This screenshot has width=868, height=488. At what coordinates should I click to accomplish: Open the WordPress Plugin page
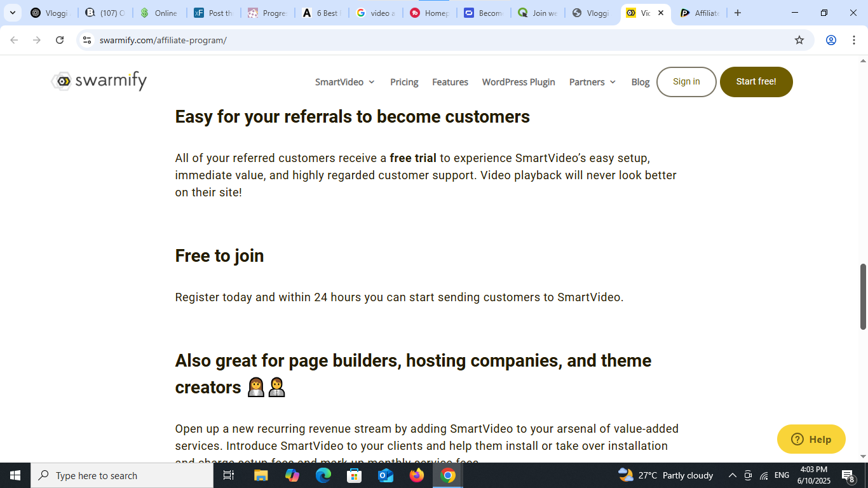(519, 82)
